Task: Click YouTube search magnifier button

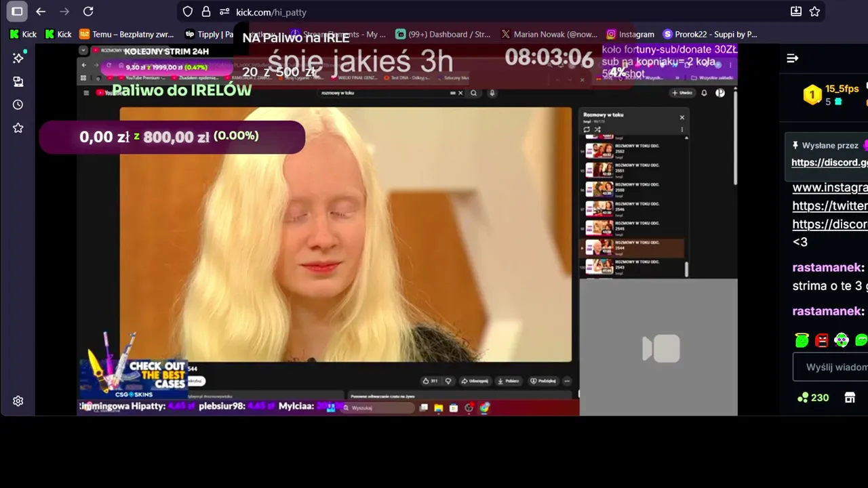Action: 473,93
